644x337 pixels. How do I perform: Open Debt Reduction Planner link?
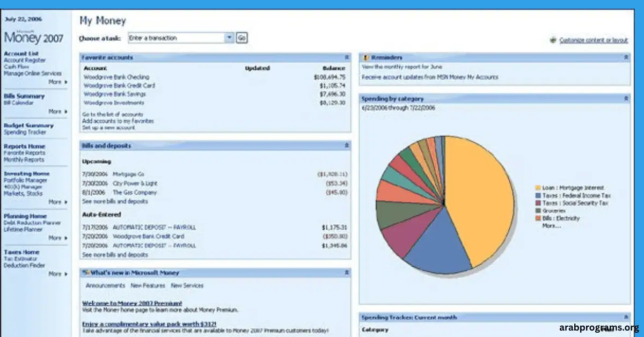[32, 223]
